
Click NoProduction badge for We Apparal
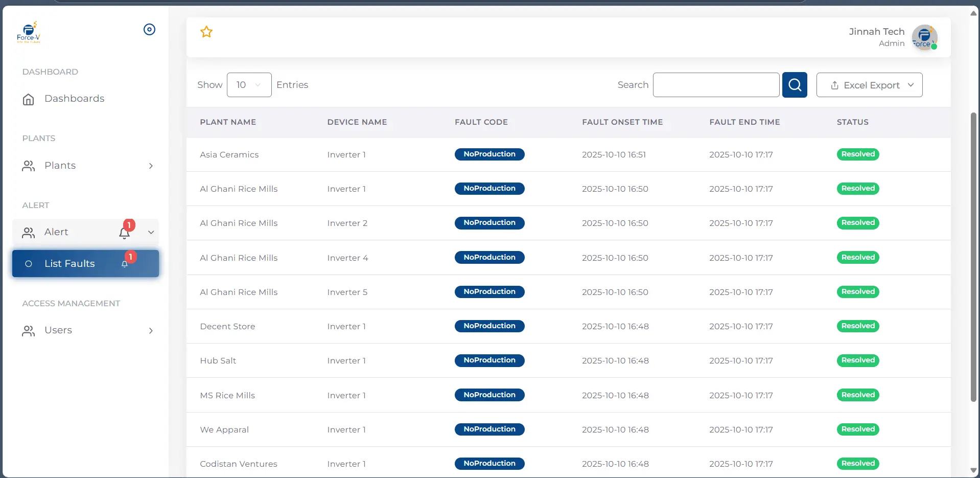(x=489, y=429)
